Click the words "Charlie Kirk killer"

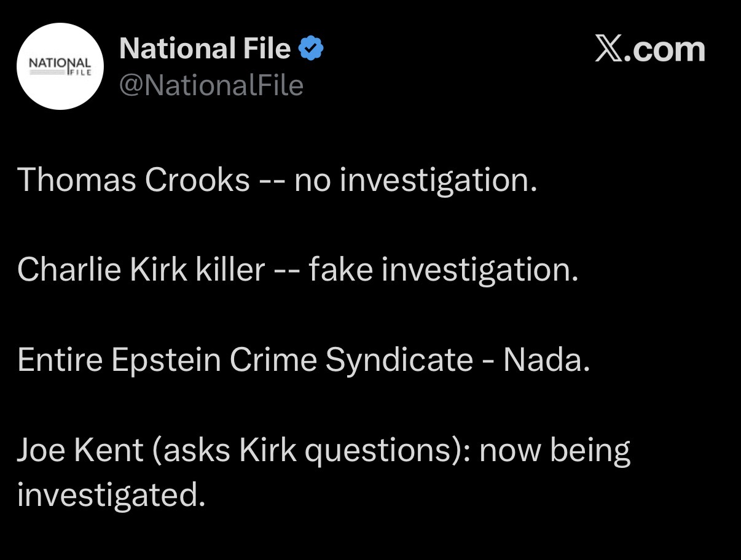(x=141, y=270)
